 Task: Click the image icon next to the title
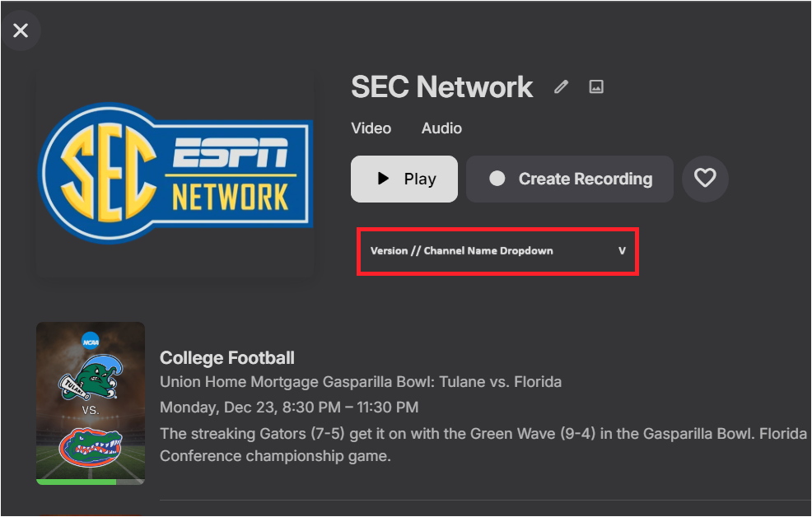[597, 86]
